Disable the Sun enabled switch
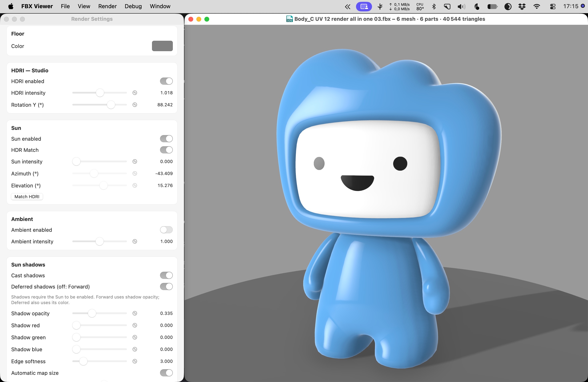Image resolution: width=588 pixels, height=382 pixels. (x=166, y=139)
